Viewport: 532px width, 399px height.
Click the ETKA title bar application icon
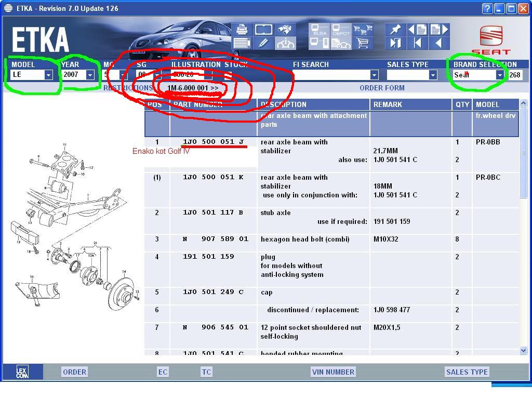pyautogui.click(x=8, y=8)
